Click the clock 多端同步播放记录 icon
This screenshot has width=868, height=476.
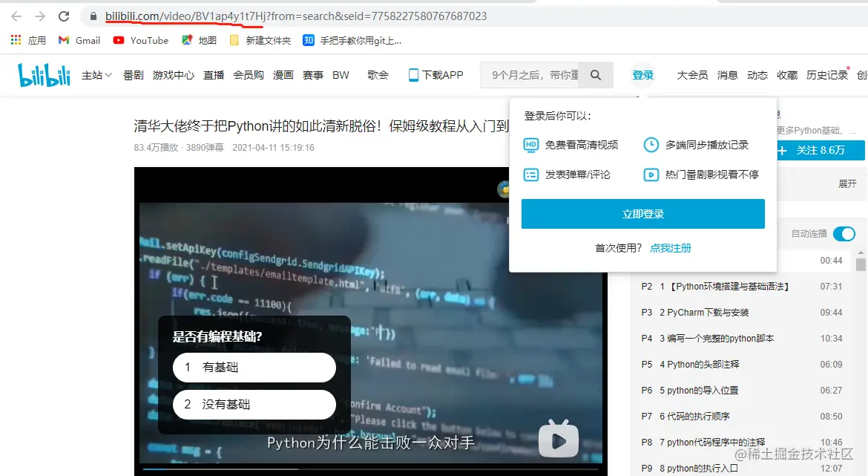point(651,146)
